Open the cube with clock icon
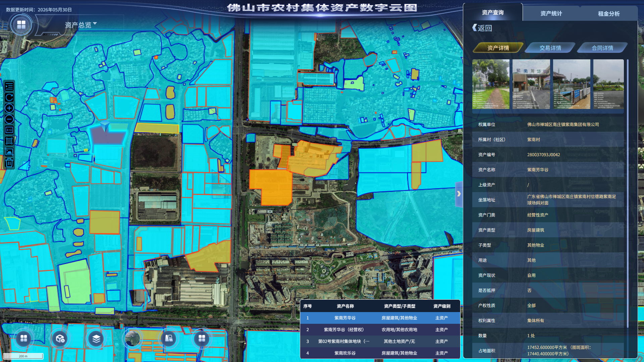This screenshot has width=644, height=362. (60, 339)
